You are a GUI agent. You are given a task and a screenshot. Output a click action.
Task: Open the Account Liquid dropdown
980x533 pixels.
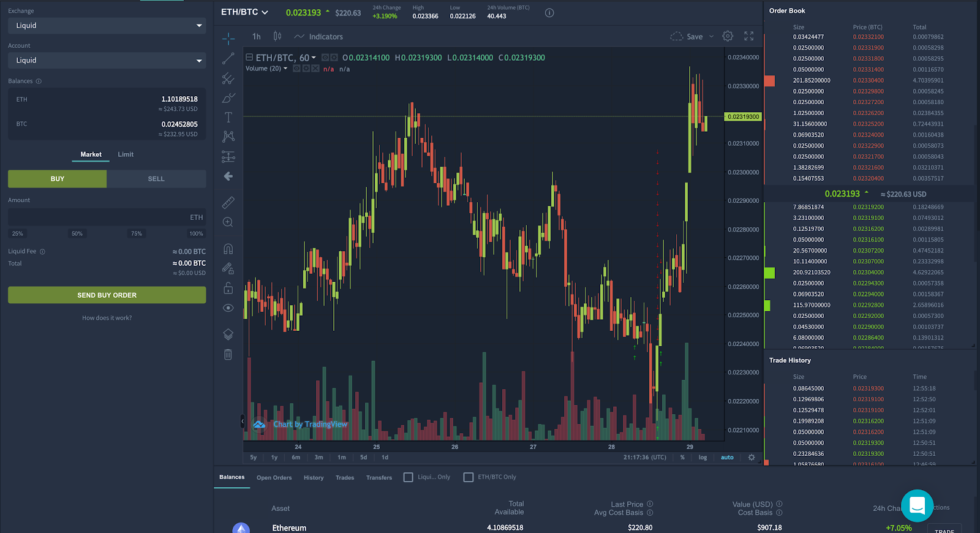107,60
